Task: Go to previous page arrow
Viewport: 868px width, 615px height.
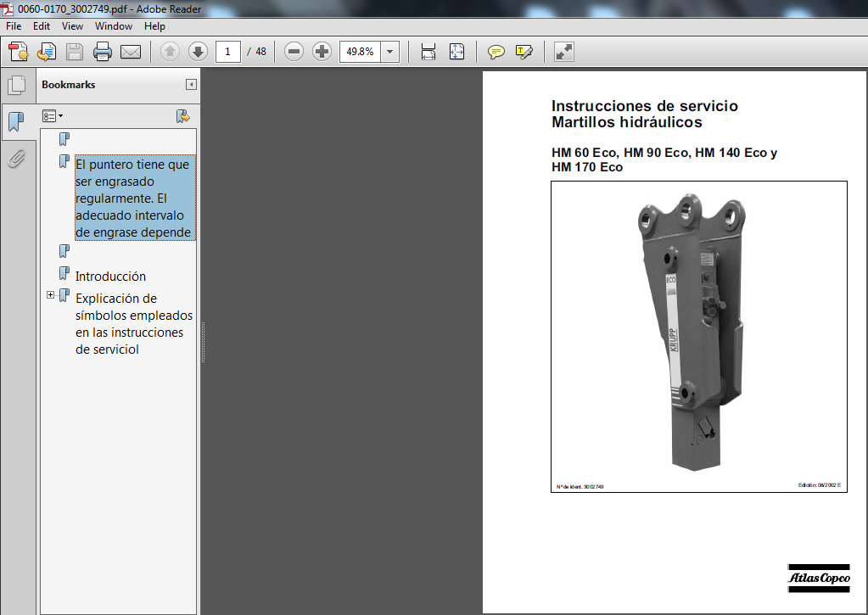Action: [x=170, y=52]
